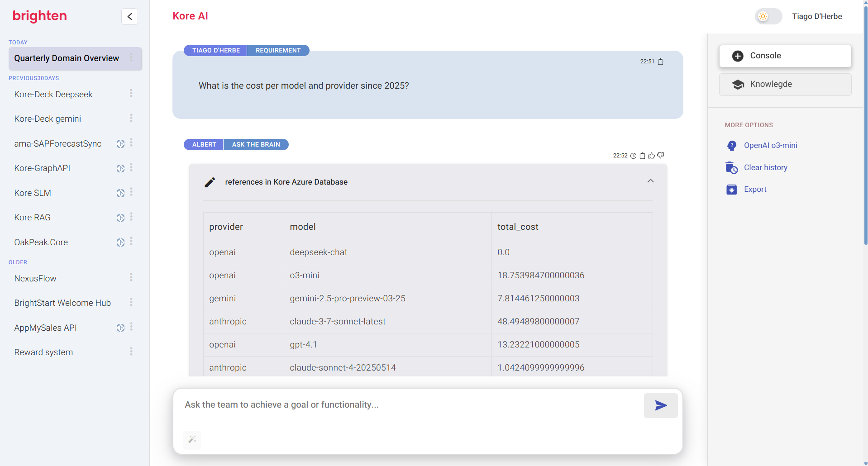
Task: Open the Knowlegde panel
Action: [785, 85]
